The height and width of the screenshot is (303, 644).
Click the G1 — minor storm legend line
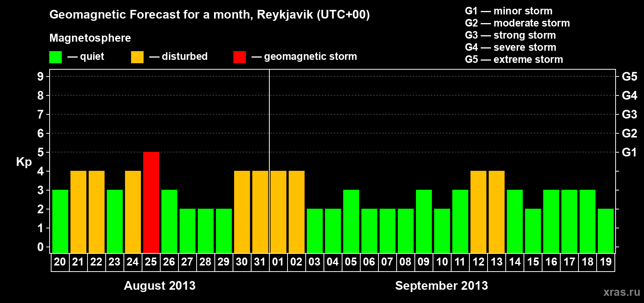coord(509,11)
